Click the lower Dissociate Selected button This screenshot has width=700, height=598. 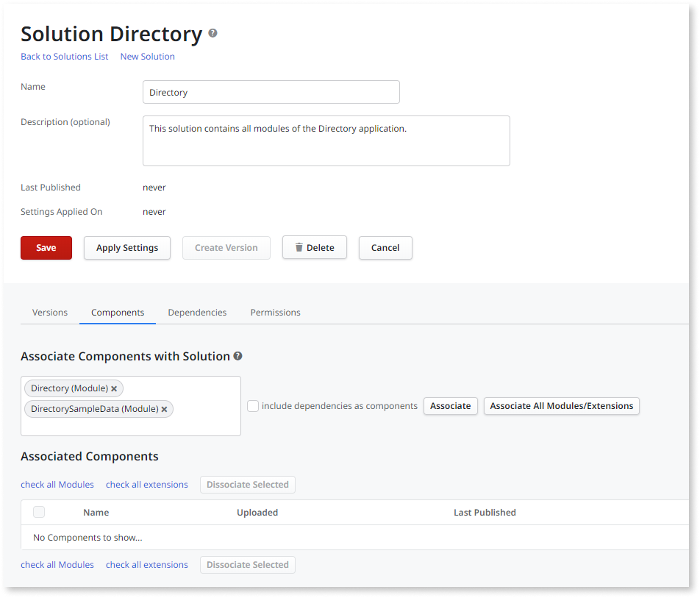tap(247, 564)
